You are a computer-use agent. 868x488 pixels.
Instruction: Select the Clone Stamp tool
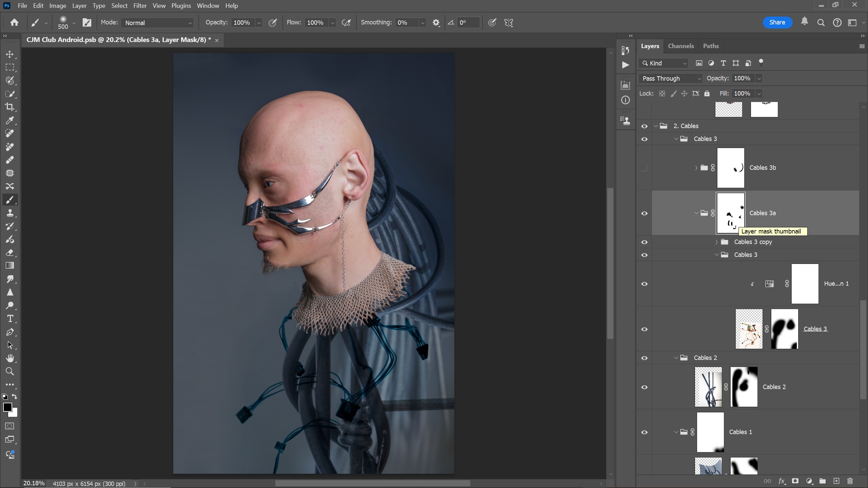(x=10, y=213)
